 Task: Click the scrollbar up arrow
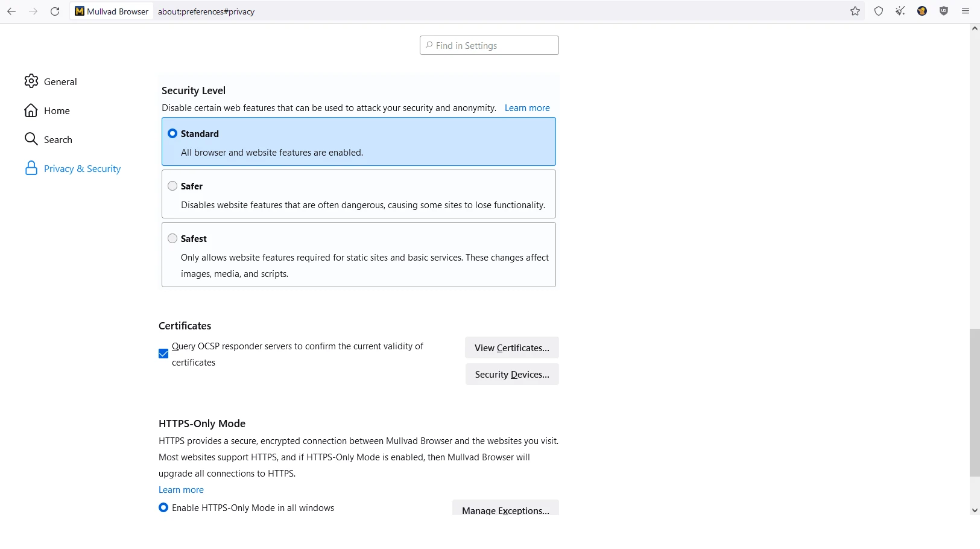pyautogui.click(x=975, y=28)
